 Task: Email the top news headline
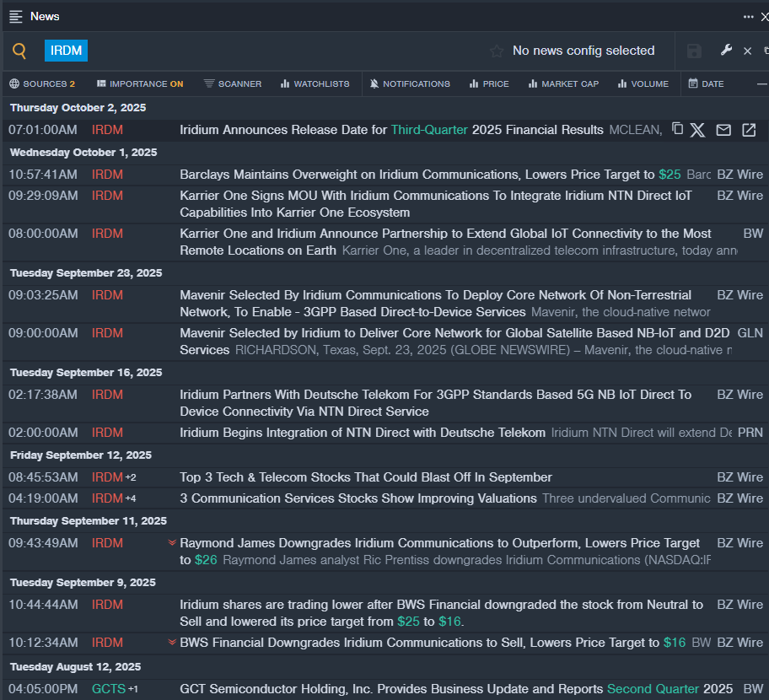click(x=723, y=130)
